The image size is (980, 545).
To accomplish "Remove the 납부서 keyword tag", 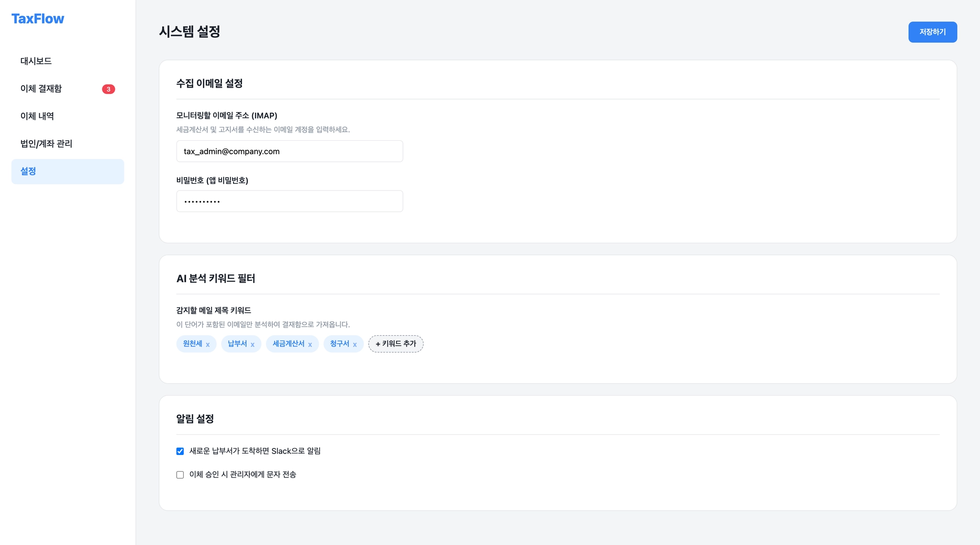I will (252, 344).
